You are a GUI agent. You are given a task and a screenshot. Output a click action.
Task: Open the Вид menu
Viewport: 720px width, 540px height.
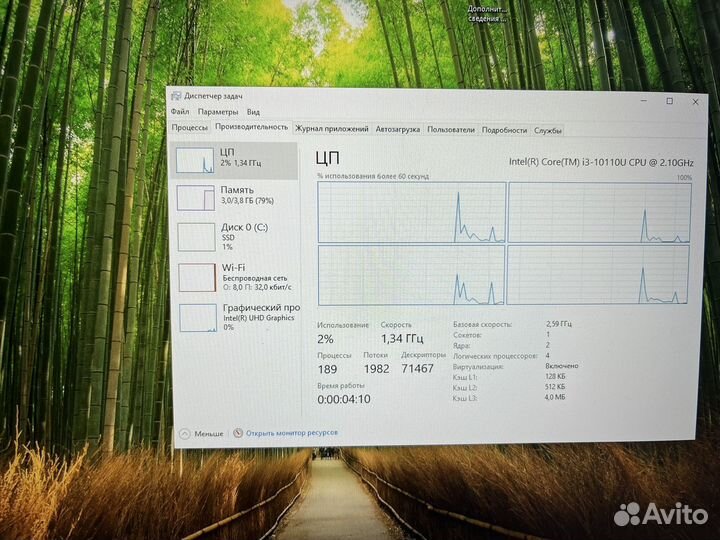click(x=253, y=112)
